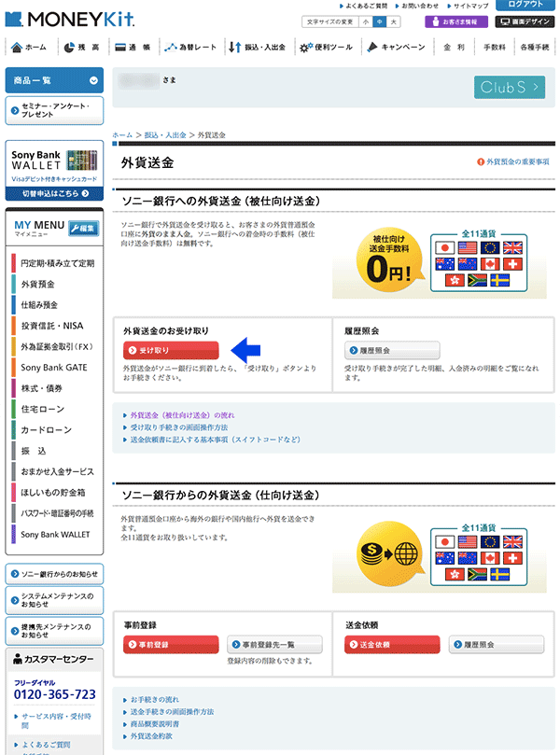Viewport: 560px width, 755px height.
Task: Open 送金依頼書に記入する基本事項 link
Action: [216, 440]
